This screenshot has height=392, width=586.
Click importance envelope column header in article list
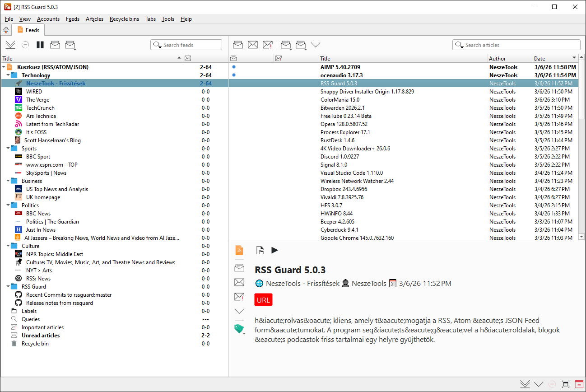[279, 58]
